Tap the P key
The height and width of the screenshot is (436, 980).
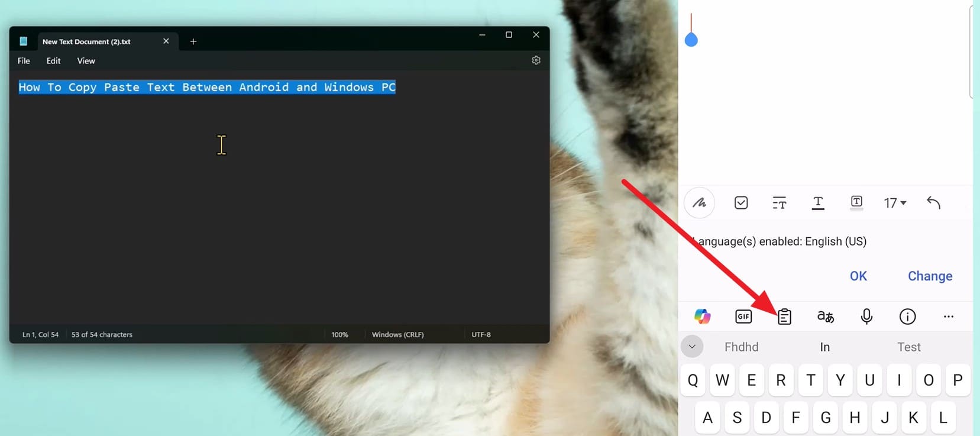958,380
